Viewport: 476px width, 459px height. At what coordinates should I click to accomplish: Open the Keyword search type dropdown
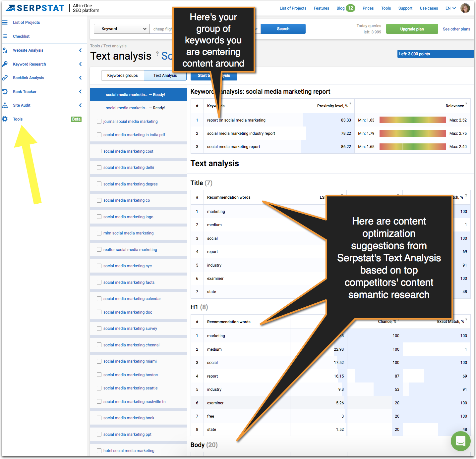[121, 29]
